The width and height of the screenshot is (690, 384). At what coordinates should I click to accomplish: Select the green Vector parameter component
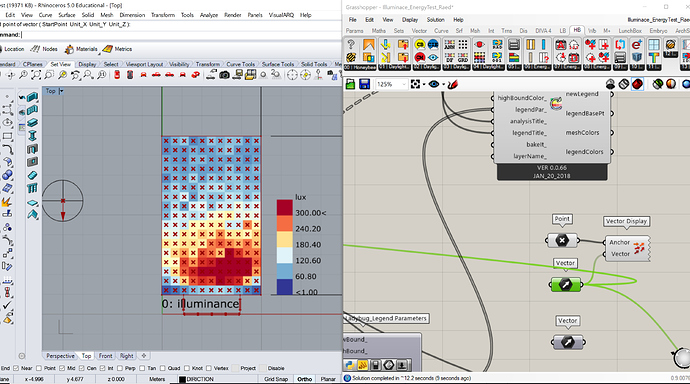point(565,285)
